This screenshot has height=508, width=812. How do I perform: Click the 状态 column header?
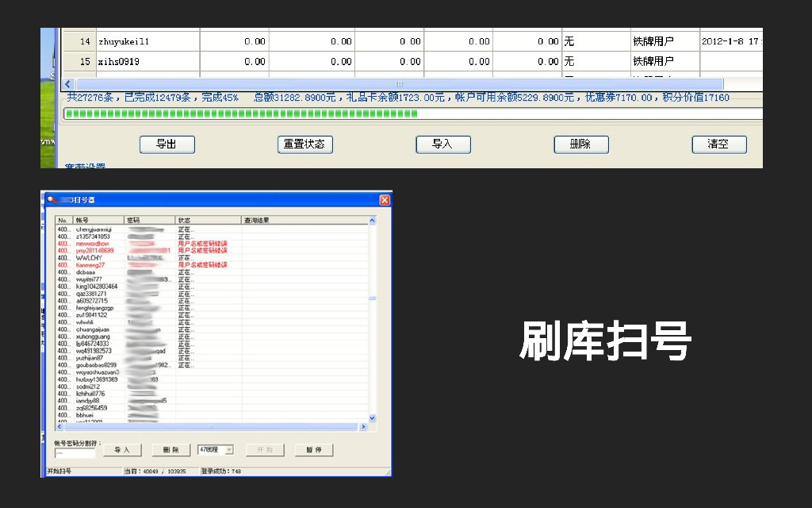(x=209, y=221)
